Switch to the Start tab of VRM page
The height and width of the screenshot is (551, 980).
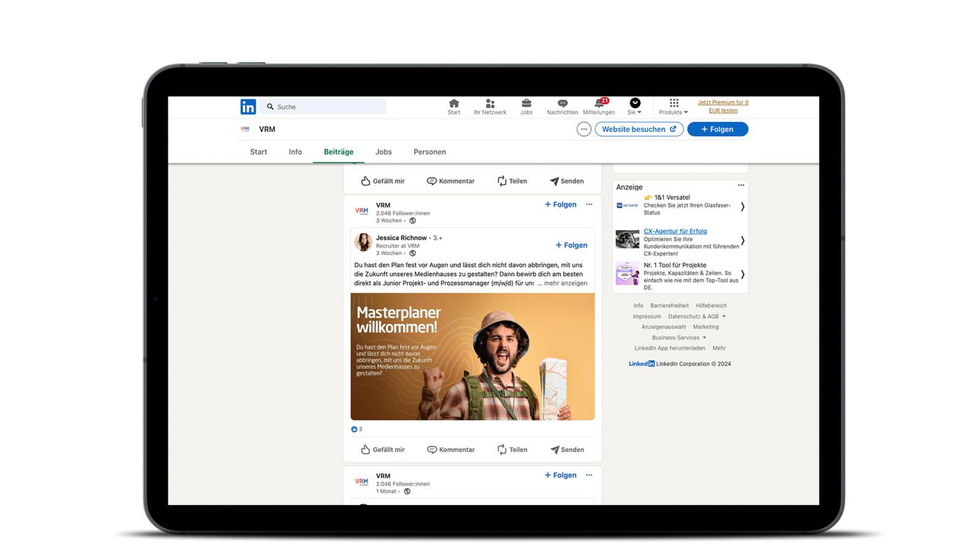[x=258, y=152]
